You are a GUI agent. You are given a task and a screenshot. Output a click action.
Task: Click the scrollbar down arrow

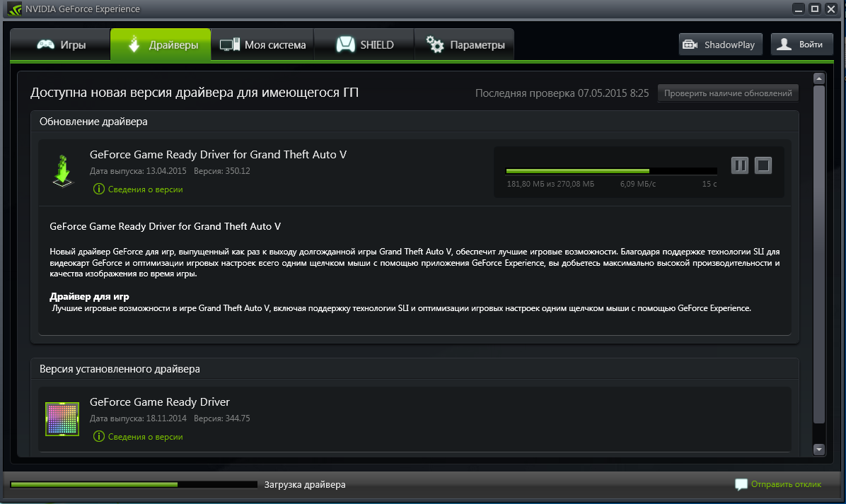tap(819, 449)
